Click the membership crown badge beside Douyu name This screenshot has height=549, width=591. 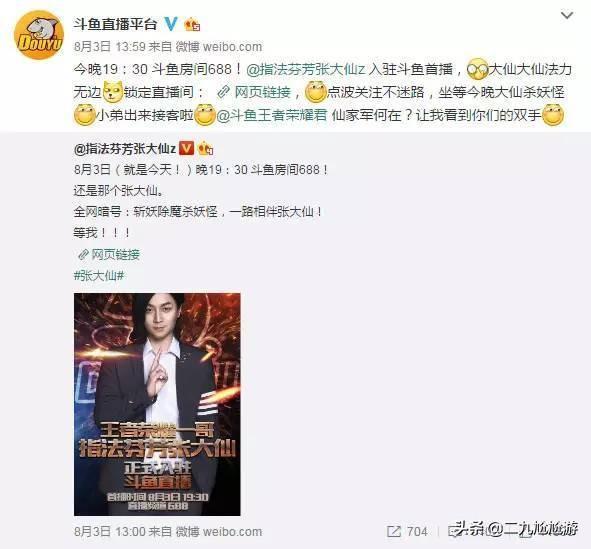coord(192,25)
